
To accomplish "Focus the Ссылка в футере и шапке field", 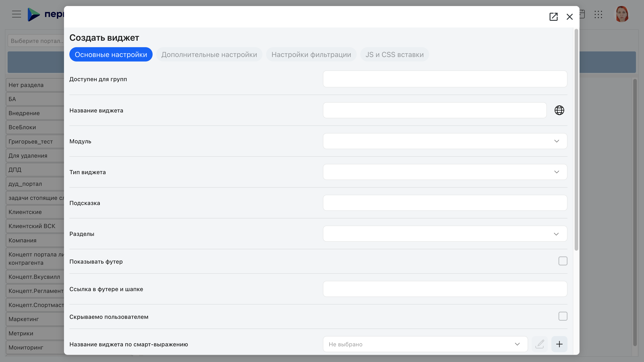I will coord(445,289).
